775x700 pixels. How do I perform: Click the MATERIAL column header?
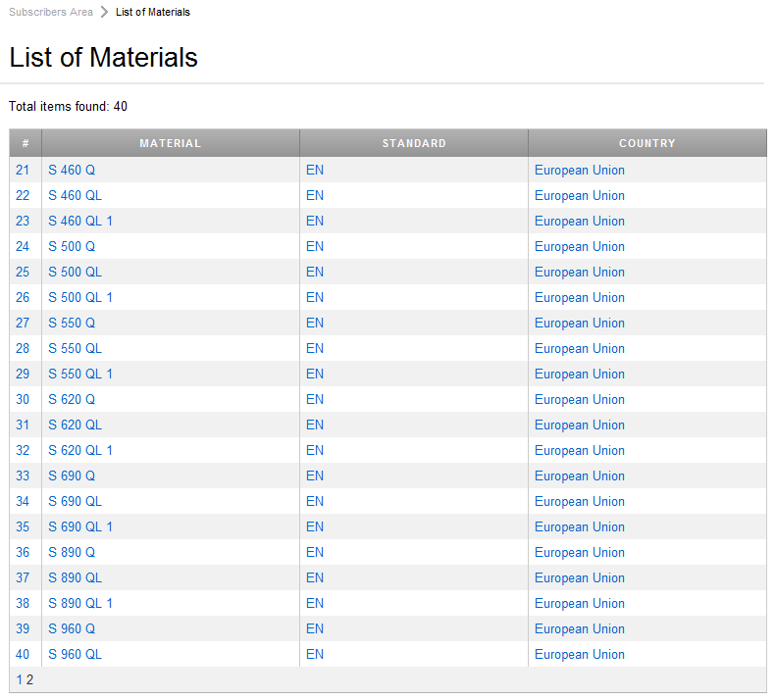coord(170,143)
